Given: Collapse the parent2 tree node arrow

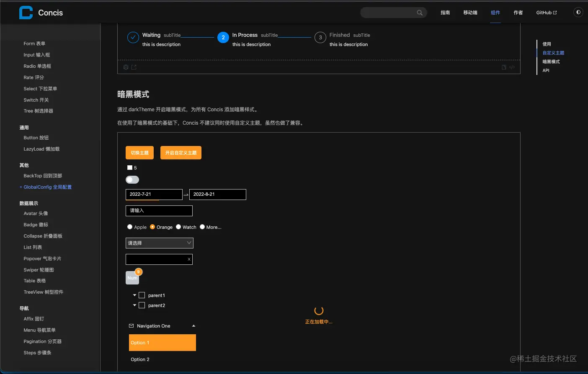Looking at the screenshot, I should coord(134,305).
